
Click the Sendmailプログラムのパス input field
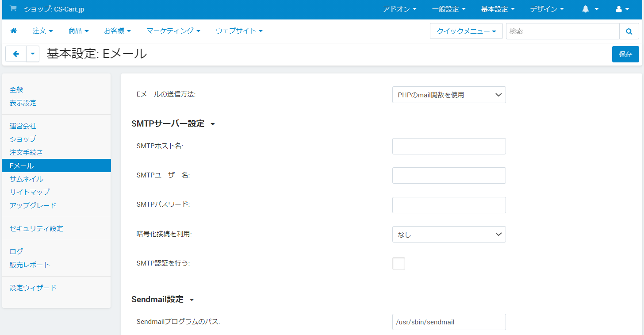coord(449,322)
